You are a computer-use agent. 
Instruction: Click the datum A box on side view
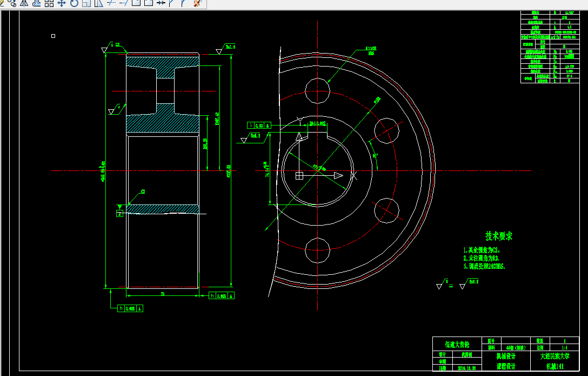pos(119,214)
